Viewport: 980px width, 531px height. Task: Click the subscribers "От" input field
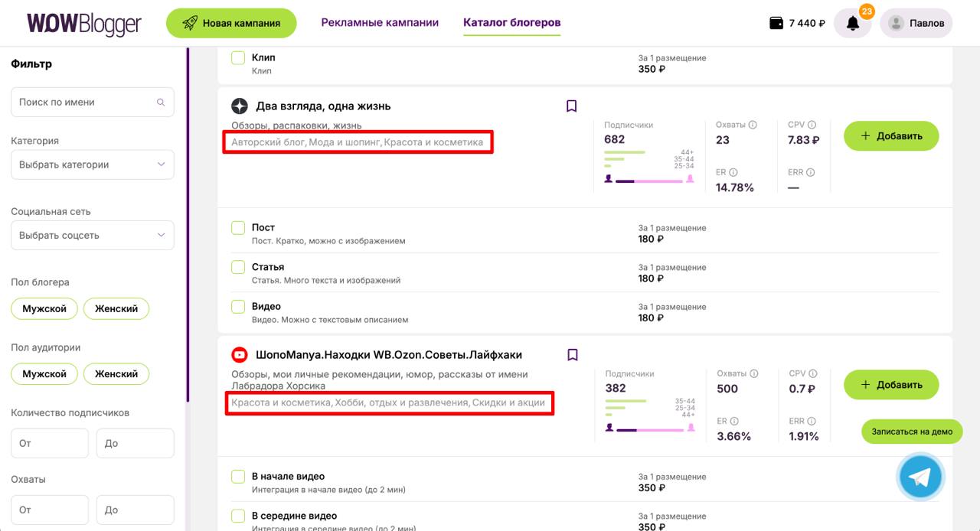(50, 444)
